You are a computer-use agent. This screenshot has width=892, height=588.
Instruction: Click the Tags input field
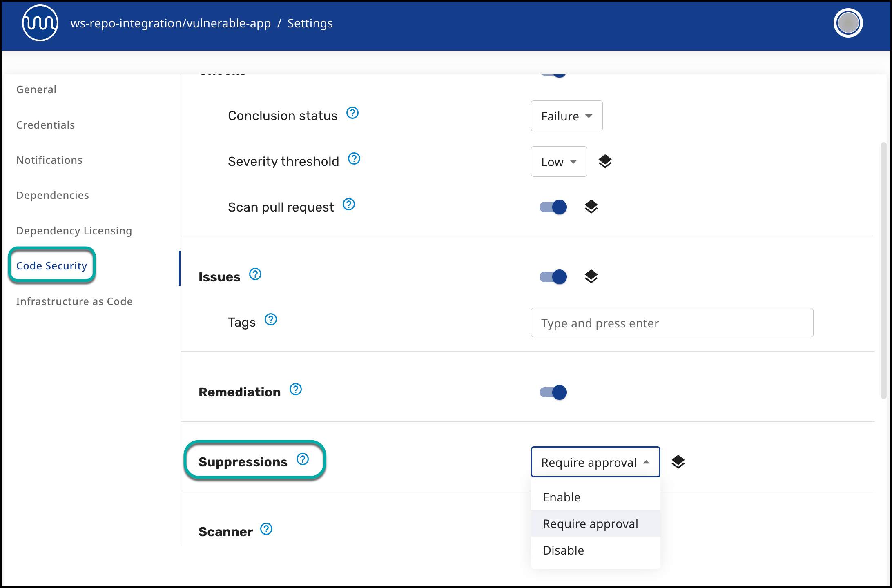[671, 323]
